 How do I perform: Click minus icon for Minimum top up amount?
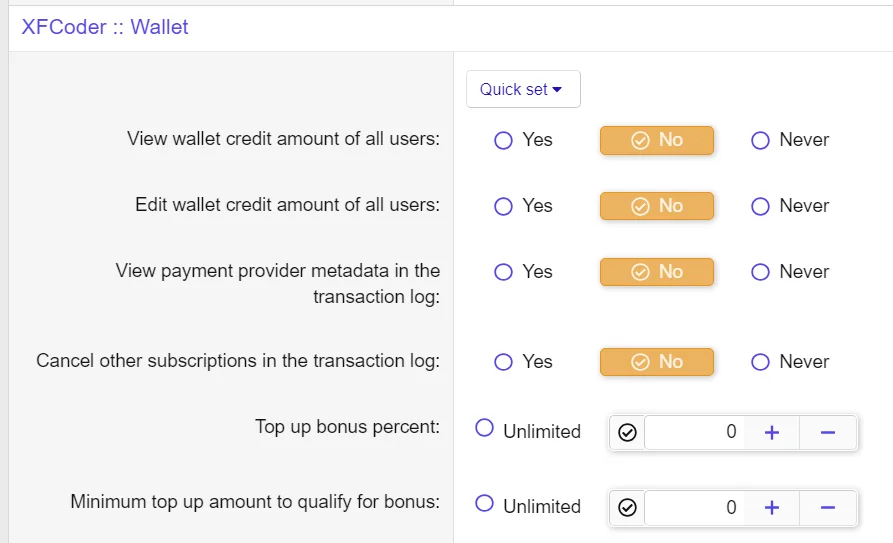828,507
